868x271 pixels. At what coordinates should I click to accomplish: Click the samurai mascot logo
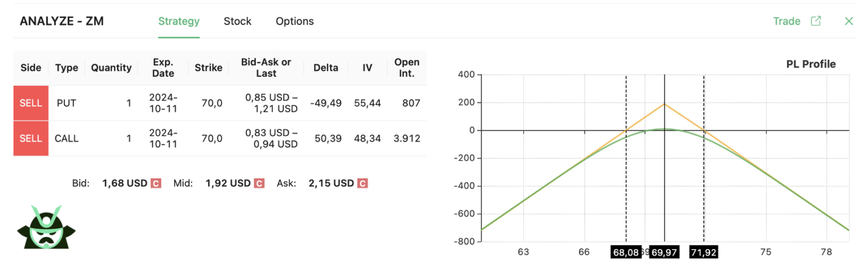pos(46,226)
